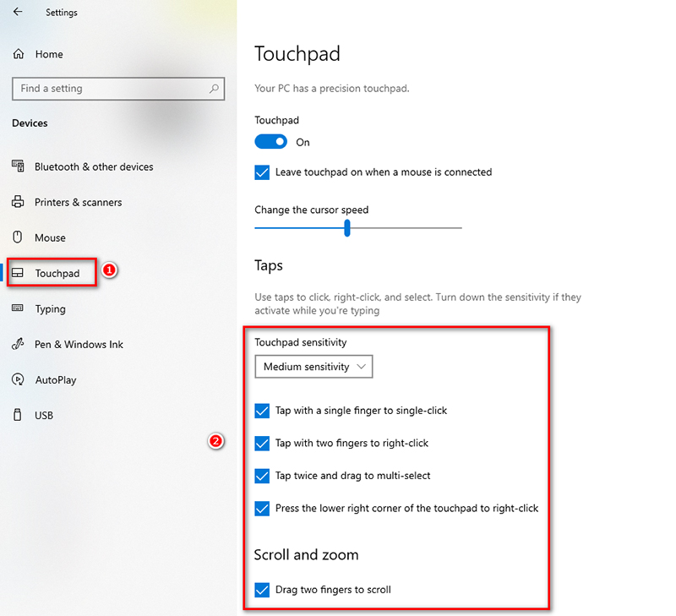The height and width of the screenshot is (616, 676).
Task: Click the Touchpad sensitivity label
Action: [x=301, y=342]
